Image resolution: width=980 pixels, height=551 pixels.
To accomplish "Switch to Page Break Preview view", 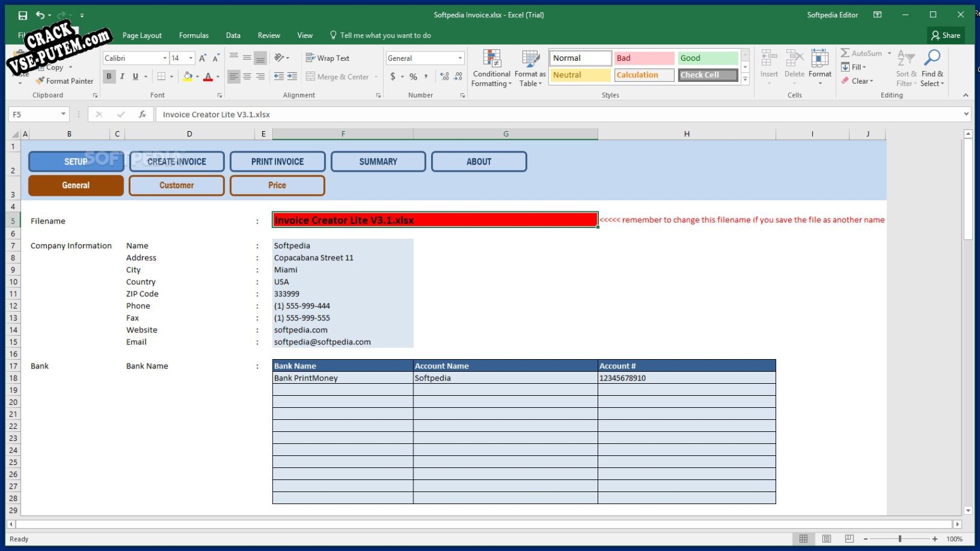I will click(x=849, y=539).
